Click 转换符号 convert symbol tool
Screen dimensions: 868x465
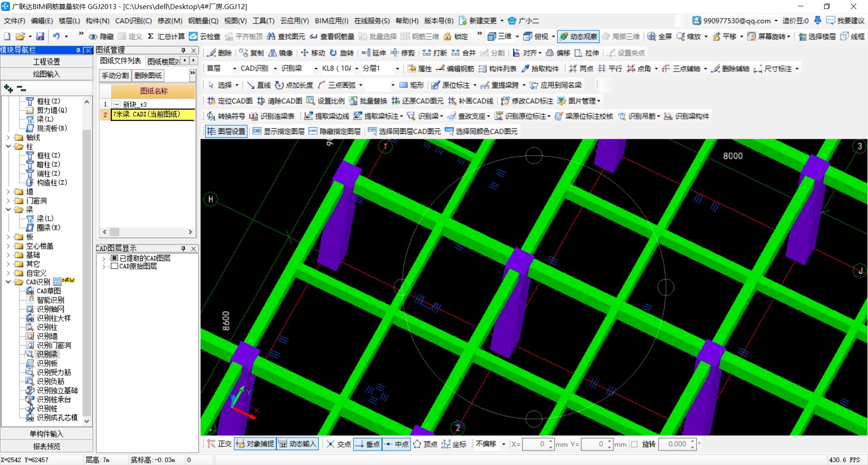point(226,116)
